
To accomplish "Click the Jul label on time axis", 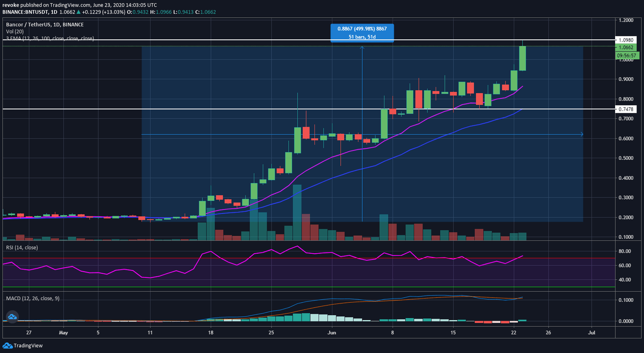I will (592, 333).
